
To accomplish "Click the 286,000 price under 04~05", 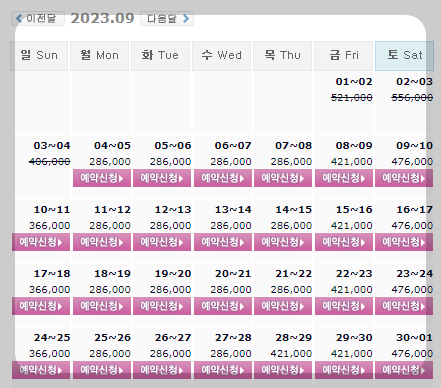I will point(110,162).
